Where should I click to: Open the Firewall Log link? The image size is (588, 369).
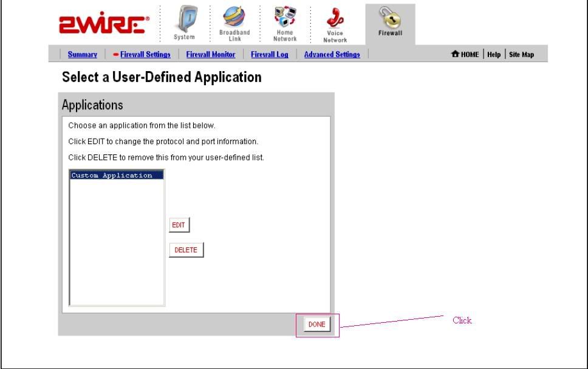pyautogui.click(x=270, y=55)
